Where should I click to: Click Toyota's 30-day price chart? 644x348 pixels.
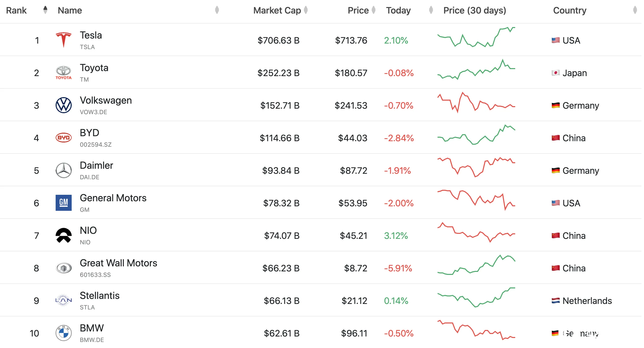(x=476, y=69)
